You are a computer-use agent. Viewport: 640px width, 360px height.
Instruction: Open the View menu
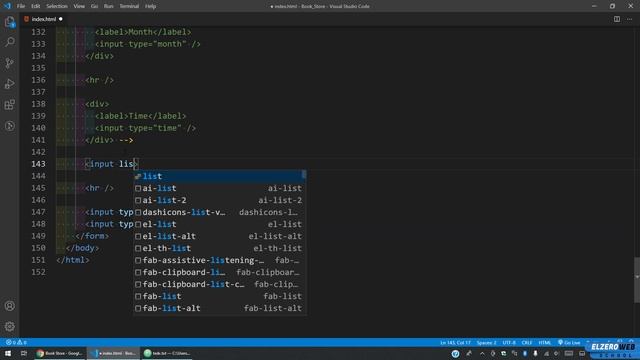tap(79, 6)
